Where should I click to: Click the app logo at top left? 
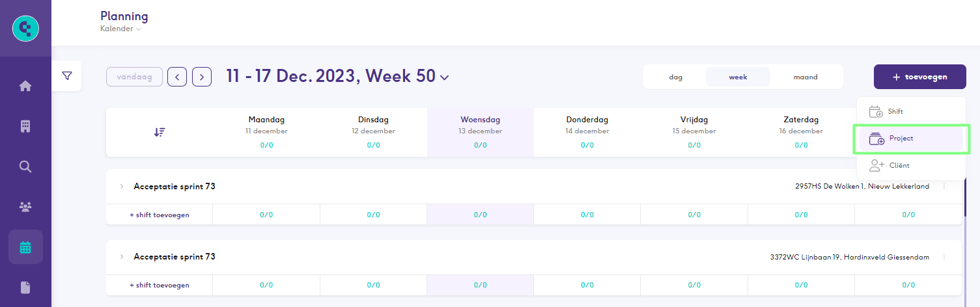pyautogui.click(x=25, y=28)
